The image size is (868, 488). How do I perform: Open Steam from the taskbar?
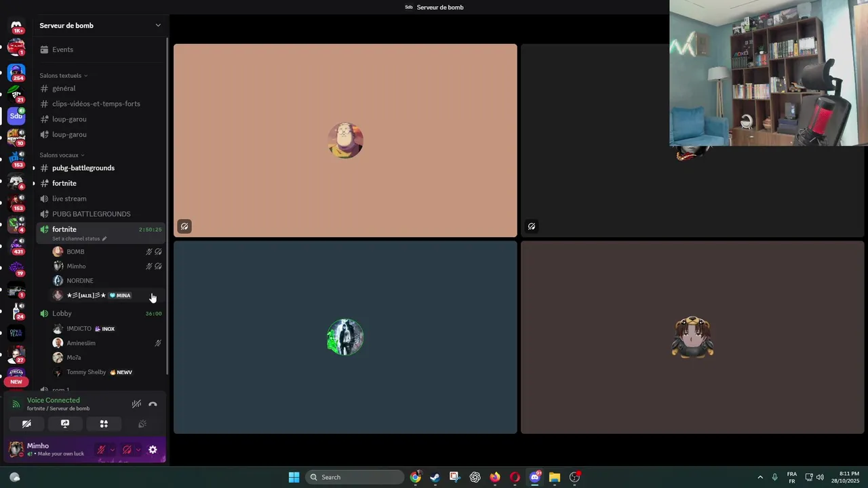point(435,477)
